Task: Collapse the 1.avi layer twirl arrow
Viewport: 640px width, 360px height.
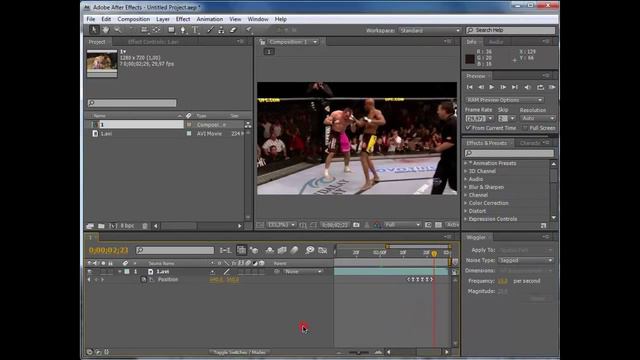Action: click(120, 271)
